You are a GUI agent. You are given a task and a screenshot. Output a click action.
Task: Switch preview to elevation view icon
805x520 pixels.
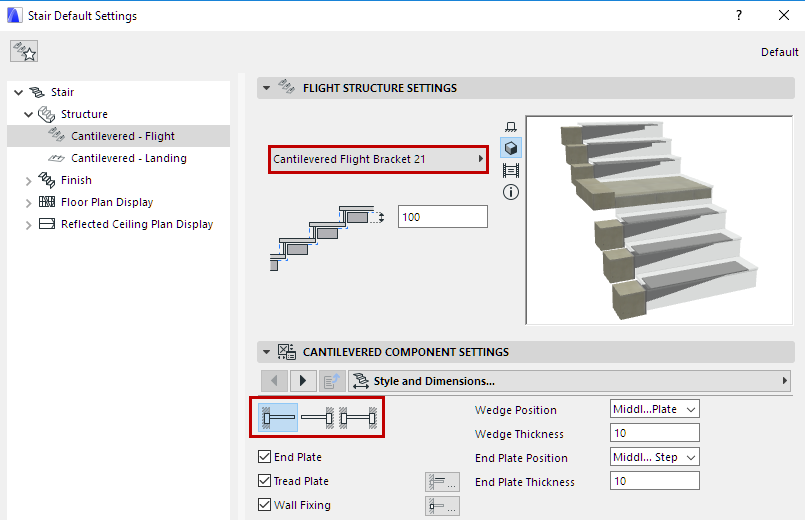[x=511, y=170]
